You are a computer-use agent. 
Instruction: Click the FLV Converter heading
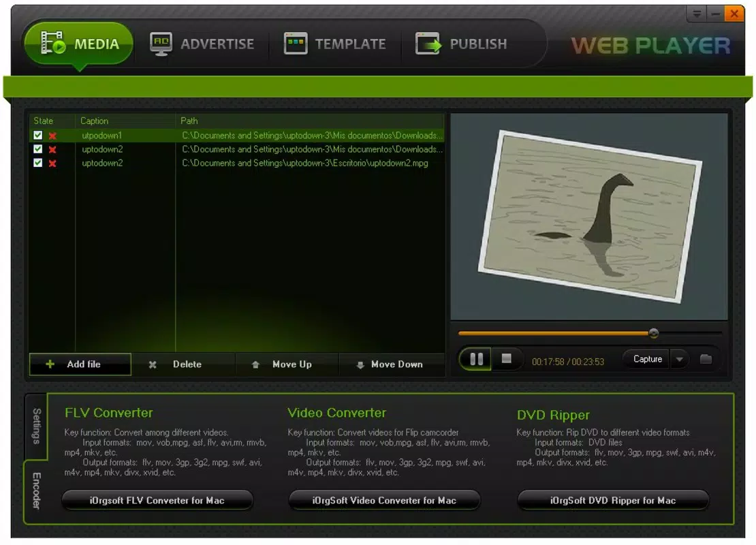tap(108, 412)
